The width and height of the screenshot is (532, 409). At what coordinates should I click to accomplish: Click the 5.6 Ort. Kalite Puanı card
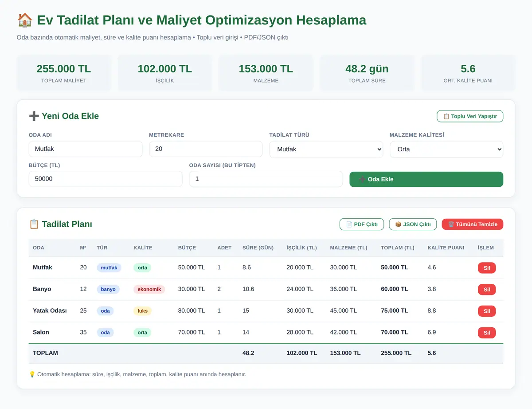pyautogui.click(x=468, y=73)
